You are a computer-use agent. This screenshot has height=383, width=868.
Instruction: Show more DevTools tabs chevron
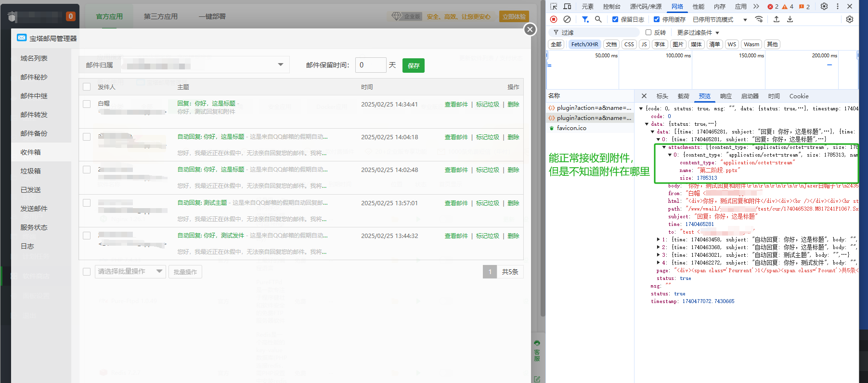point(756,6)
